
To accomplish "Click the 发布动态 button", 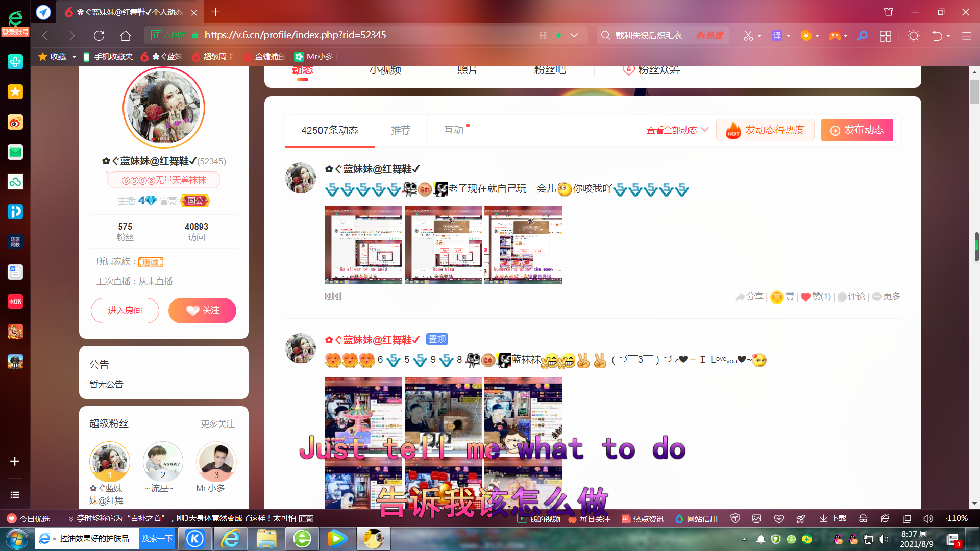I will pyautogui.click(x=857, y=130).
